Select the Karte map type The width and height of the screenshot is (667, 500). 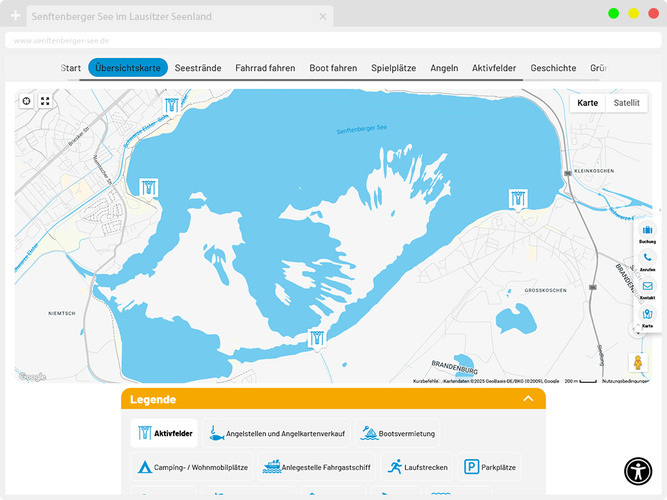pyautogui.click(x=588, y=103)
